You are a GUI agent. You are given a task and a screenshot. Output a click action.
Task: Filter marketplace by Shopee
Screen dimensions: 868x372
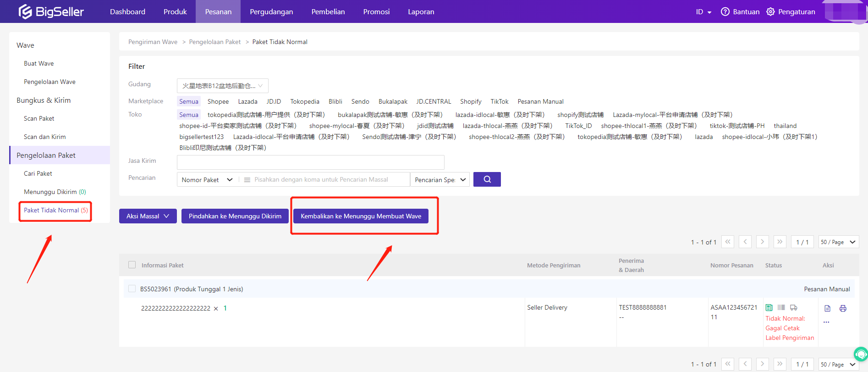pos(218,101)
